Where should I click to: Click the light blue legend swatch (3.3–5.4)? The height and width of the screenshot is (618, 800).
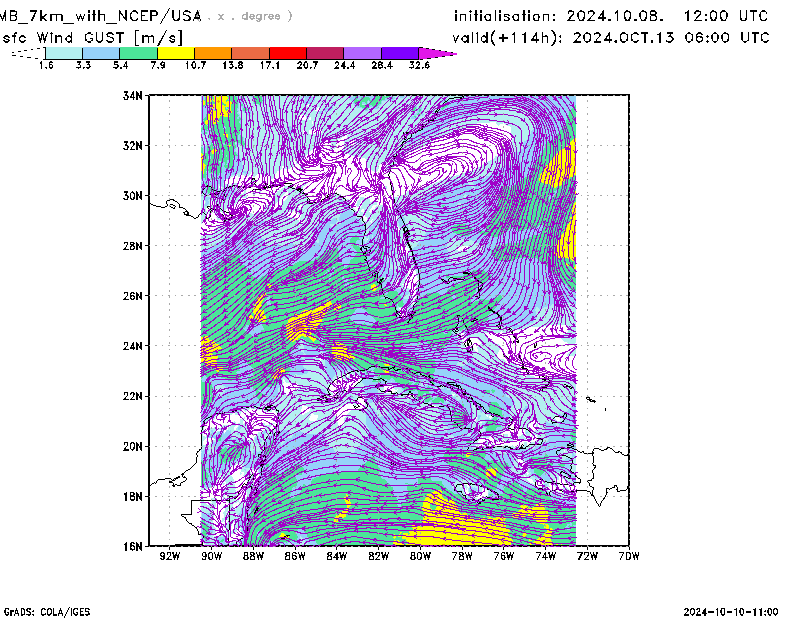click(101, 53)
